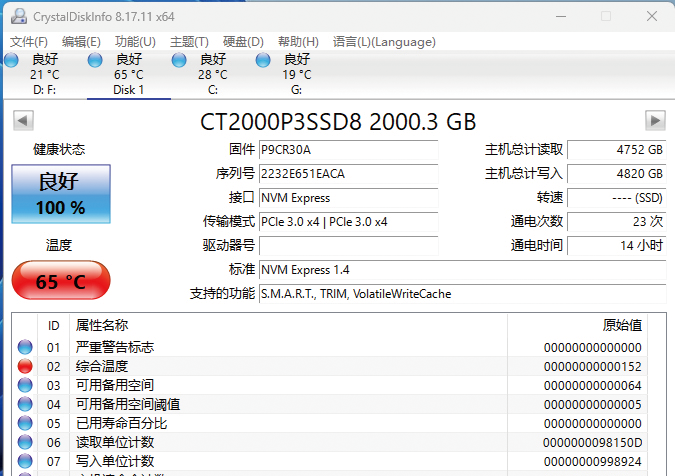Close the CrystalDiskInfo window

coord(652,16)
